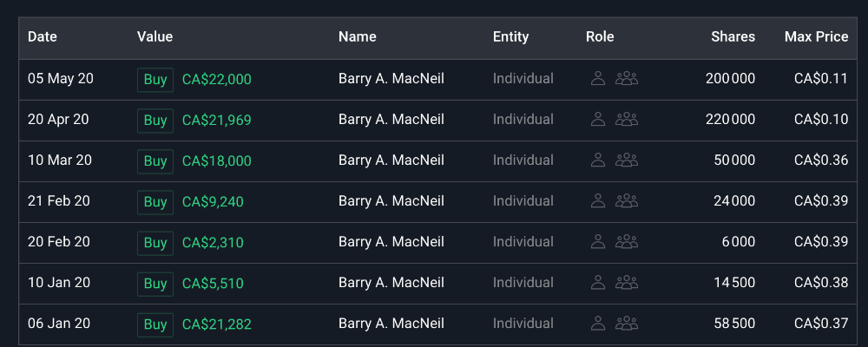
Task: Click the Buy badge for CA$22,000 transaction
Action: (155, 79)
